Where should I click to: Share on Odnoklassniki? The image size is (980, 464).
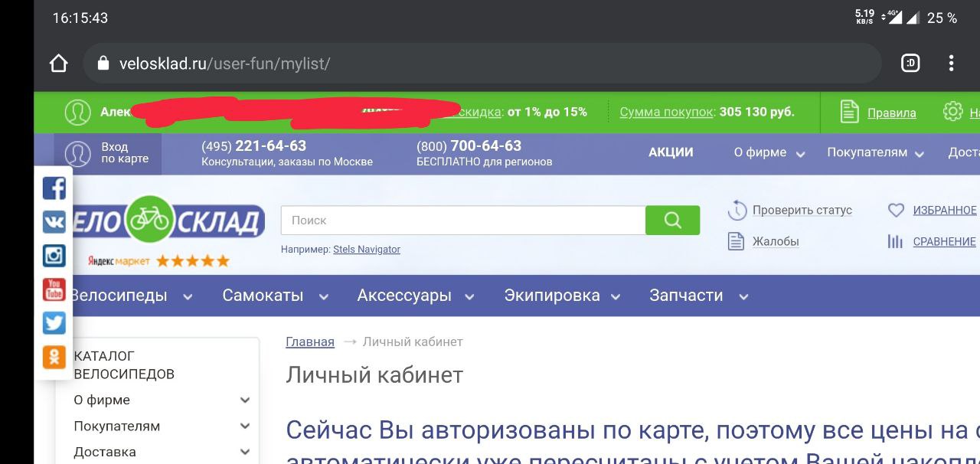(x=54, y=357)
